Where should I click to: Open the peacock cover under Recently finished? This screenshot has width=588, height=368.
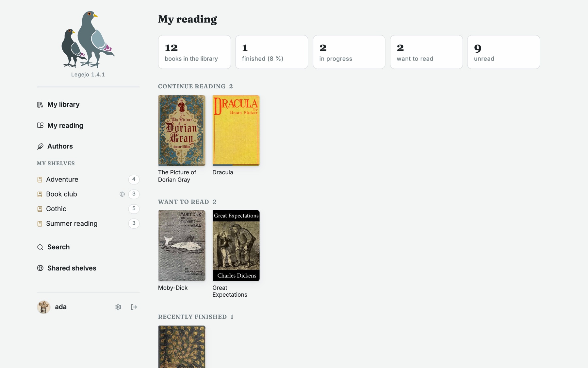pyautogui.click(x=182, y=347)
